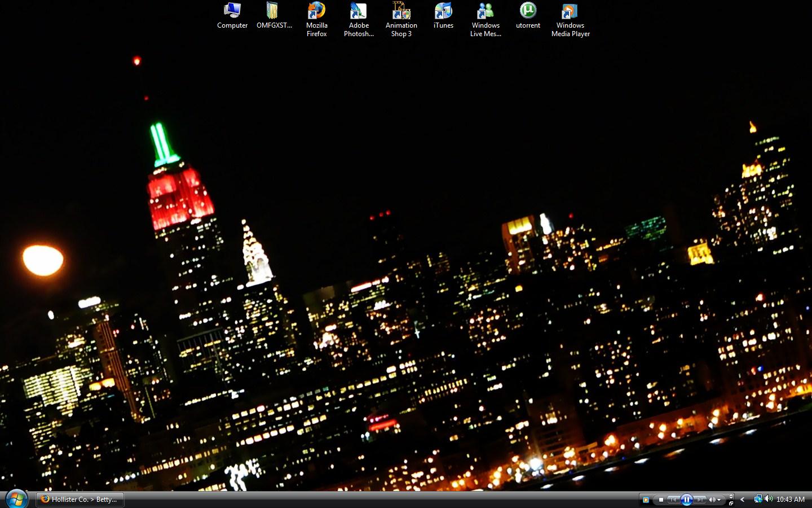Skip to next track in media toolbar
Image resolution: width=812 pixels, height=508 pixels.
pyautogui.click(x=699, y=500)
